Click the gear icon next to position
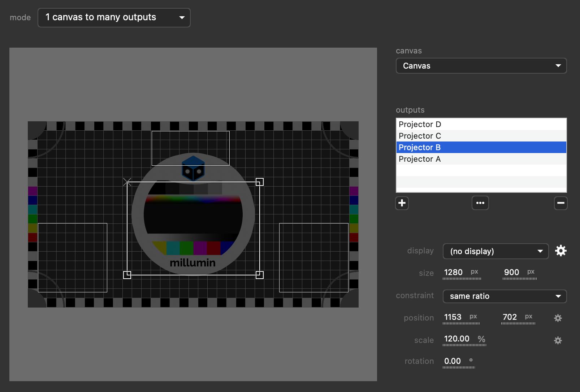This screenshot has height=392, width=580. [558, 318]
